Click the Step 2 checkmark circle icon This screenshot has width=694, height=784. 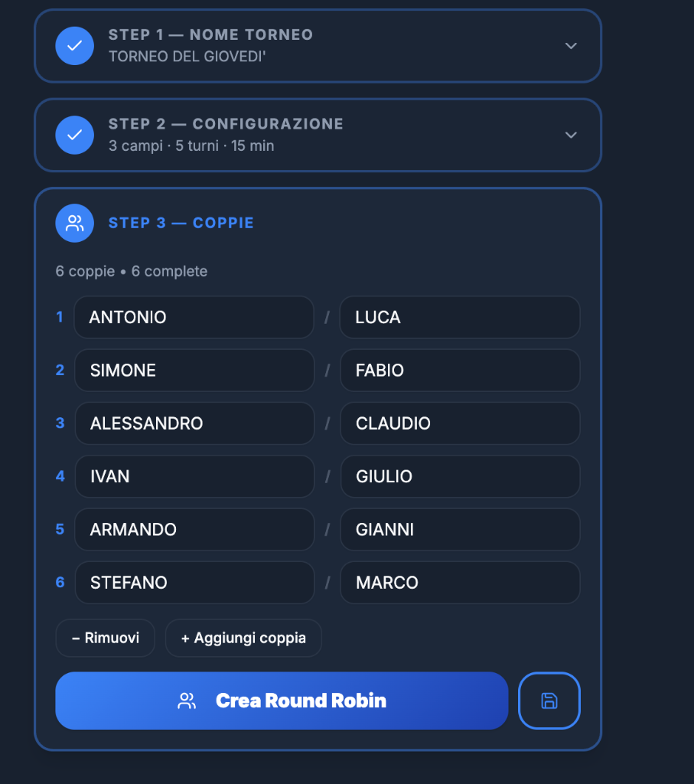74,135
